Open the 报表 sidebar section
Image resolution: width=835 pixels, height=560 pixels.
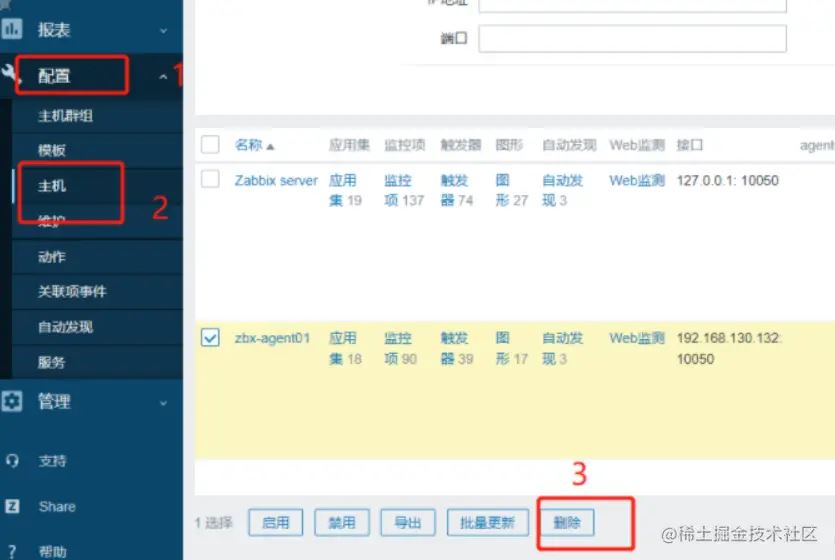(54, 30)
